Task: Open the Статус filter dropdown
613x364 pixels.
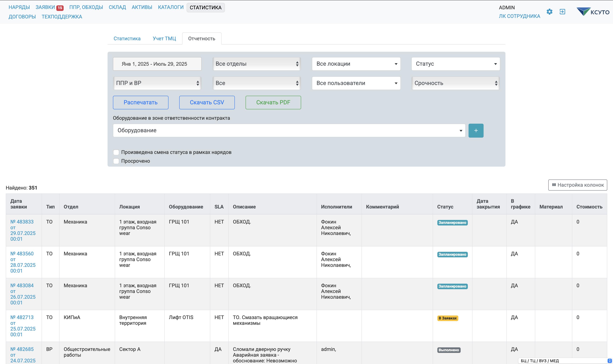Action: (x=455, y=64)
